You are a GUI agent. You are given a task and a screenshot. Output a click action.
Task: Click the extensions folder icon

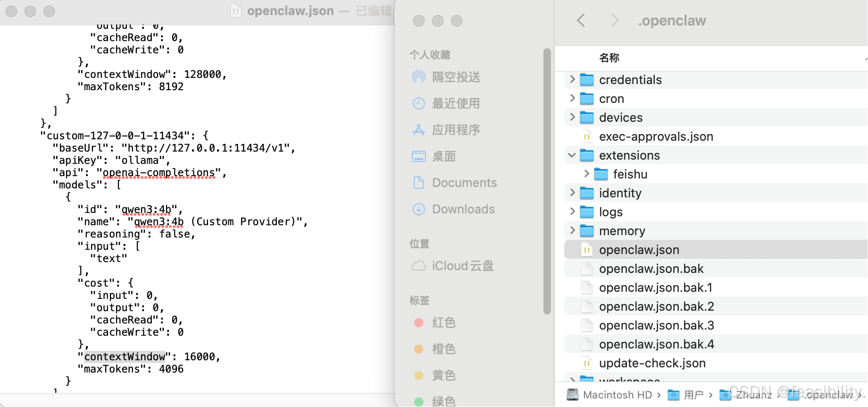[587, 155]
